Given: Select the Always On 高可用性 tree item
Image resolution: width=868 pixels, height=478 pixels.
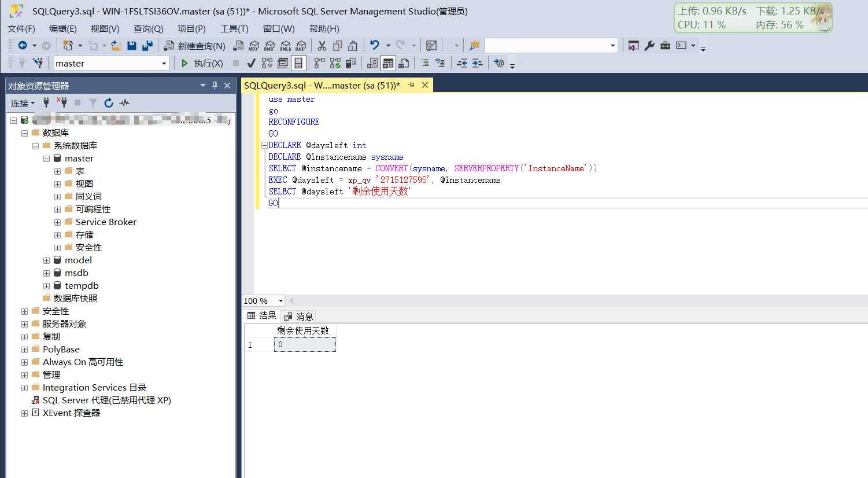Looking at the screenshot, I should coord(83,362).
